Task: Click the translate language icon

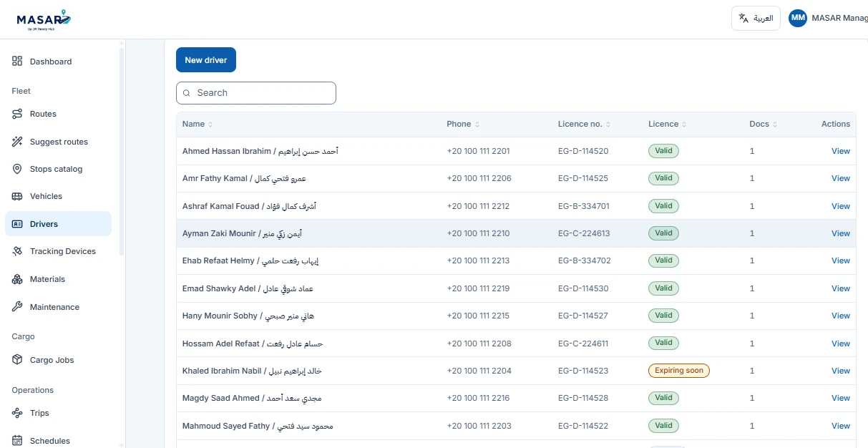Action: pos(743,19)
